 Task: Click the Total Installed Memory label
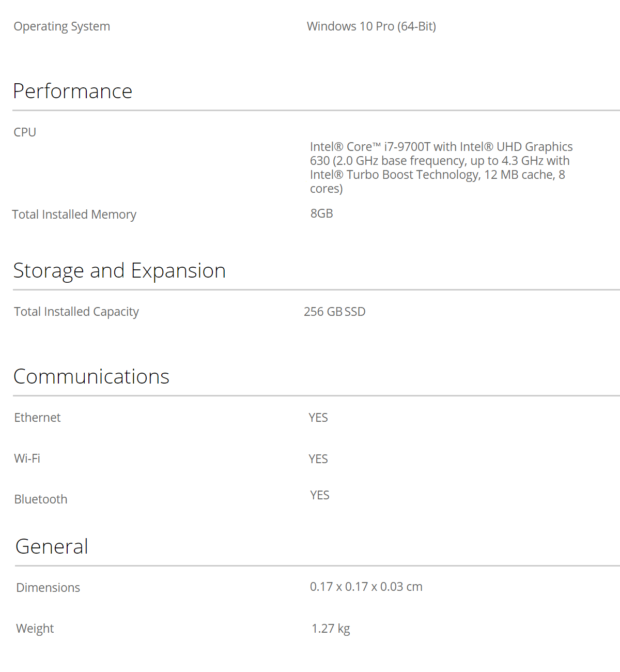click(x=74, y=214)
